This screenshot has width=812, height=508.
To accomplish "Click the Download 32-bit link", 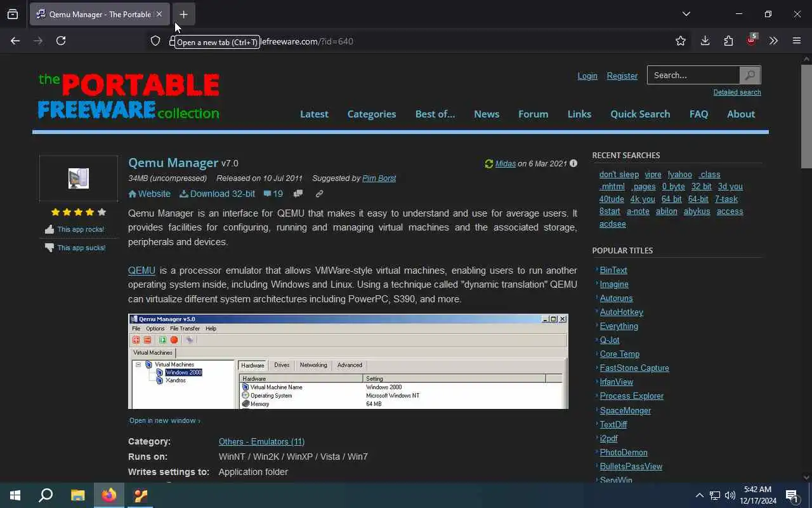I will [217, 194].
